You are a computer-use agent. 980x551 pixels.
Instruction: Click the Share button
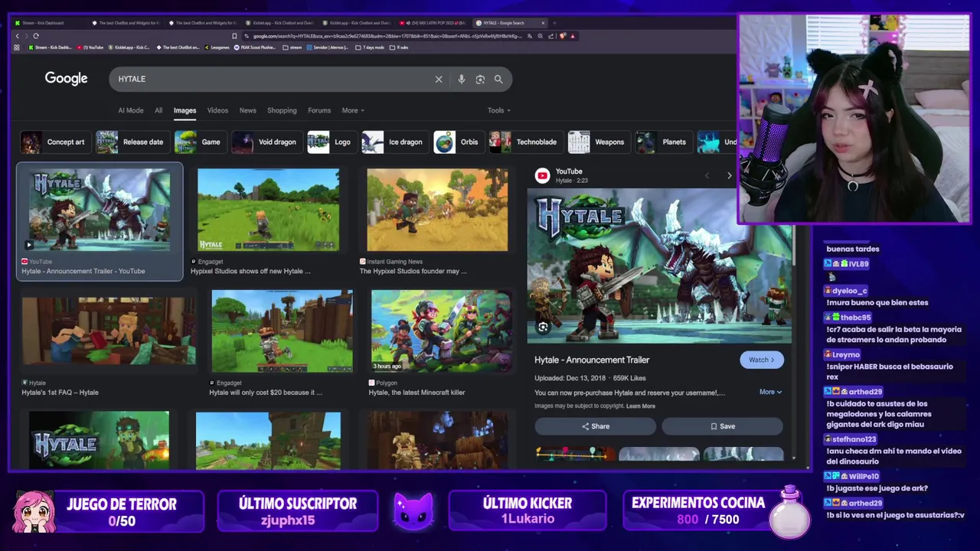[596, 426]
